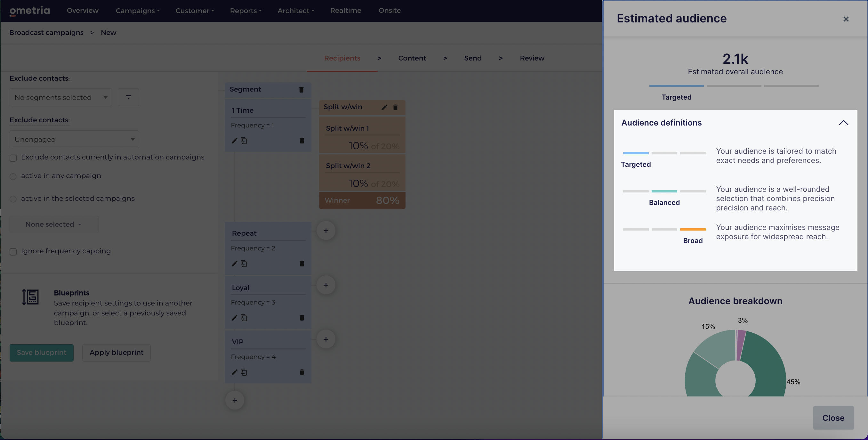Image resolution: width=868 pixels, height=440 pixels.
Task: Delete the Split w/win node
Action: click(x=395, y=107)
